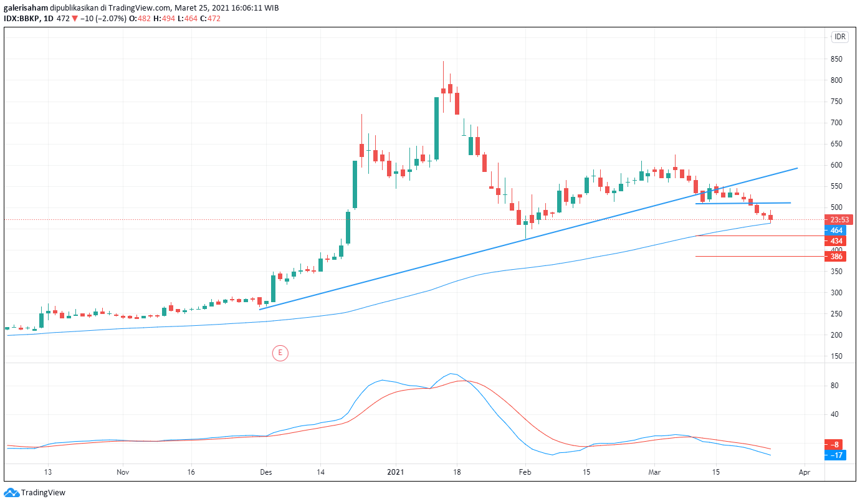
Task: Click the blue −17 indicator value tag
Action: (x=836, y=455)
